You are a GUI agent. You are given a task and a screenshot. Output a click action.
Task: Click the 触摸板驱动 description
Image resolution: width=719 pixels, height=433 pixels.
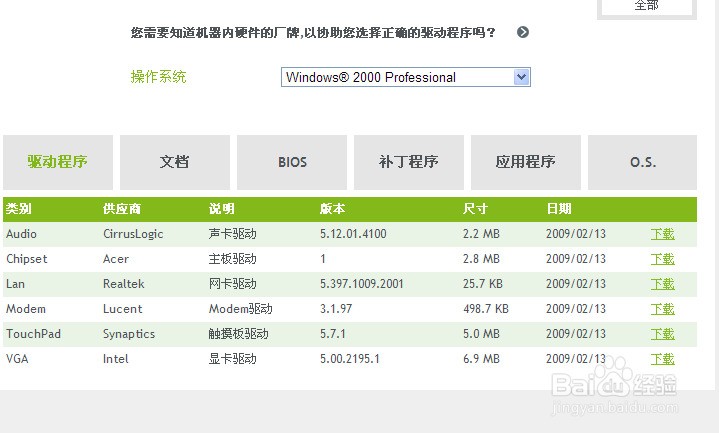[238, 334]
